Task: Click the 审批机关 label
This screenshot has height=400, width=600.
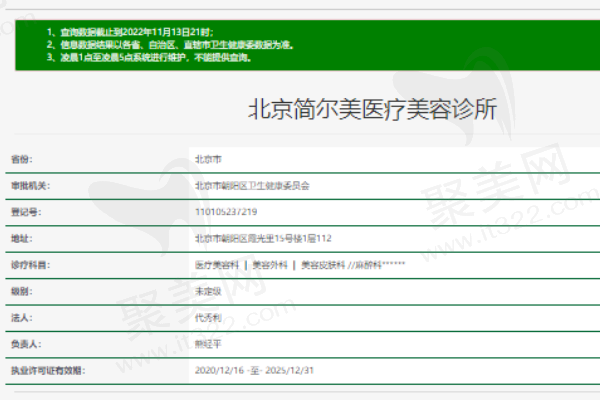Action: tap(30, 186)
